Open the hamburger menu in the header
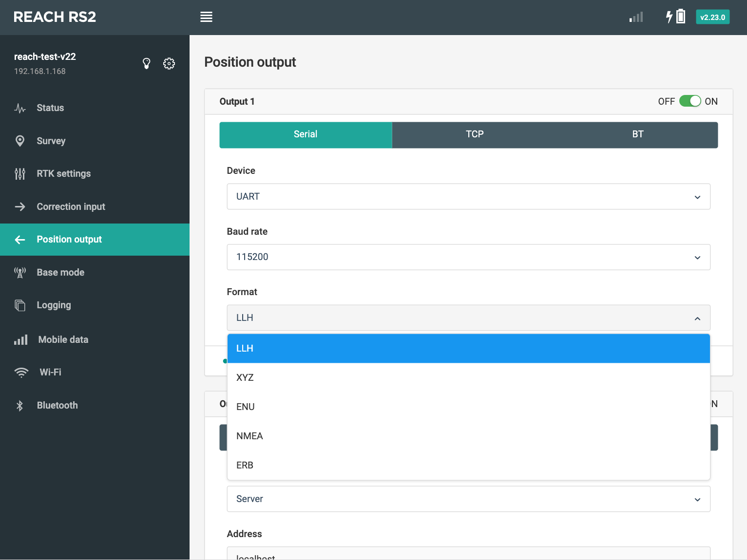 (x=206, y=17)
